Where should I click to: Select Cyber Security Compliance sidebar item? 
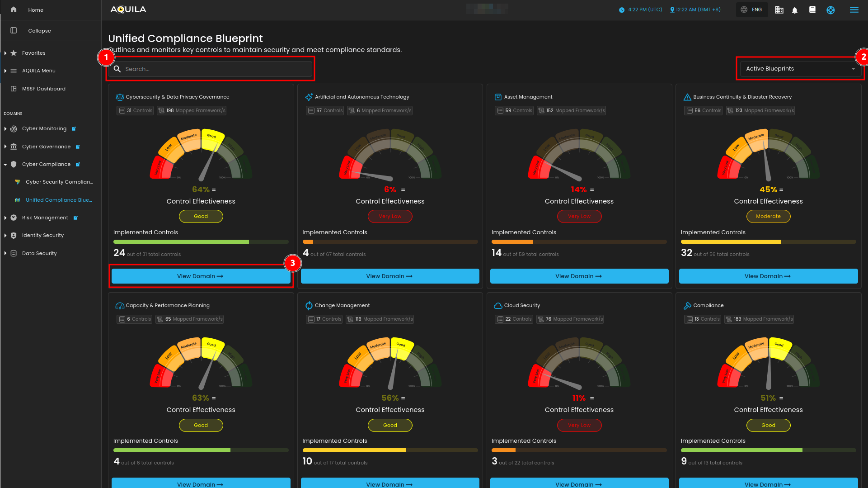click(59, 182)
